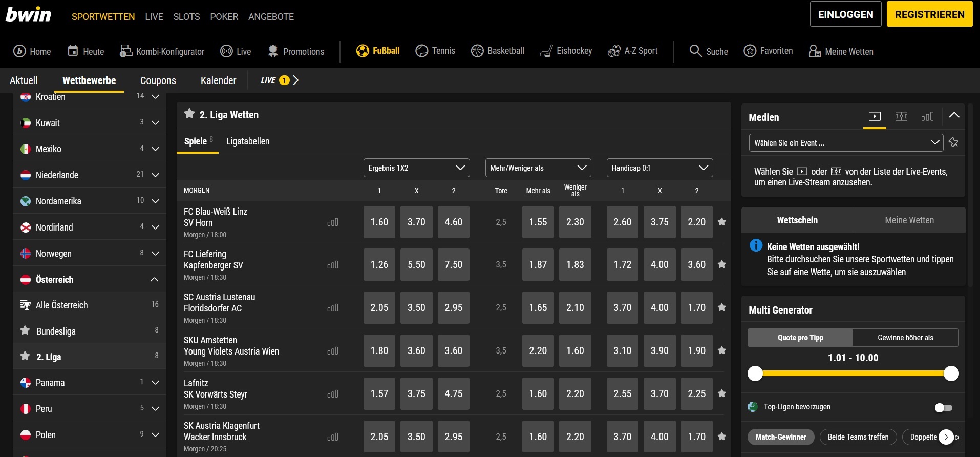This screenshot has height=457, width=980.
Task: Select Match-Gewinner filter chip
Action: [781, 437]
